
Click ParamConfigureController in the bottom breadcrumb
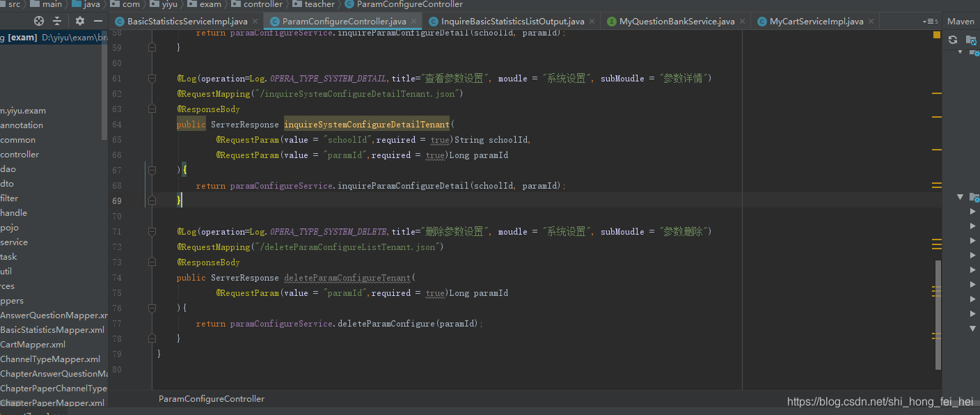pos(212,399)
